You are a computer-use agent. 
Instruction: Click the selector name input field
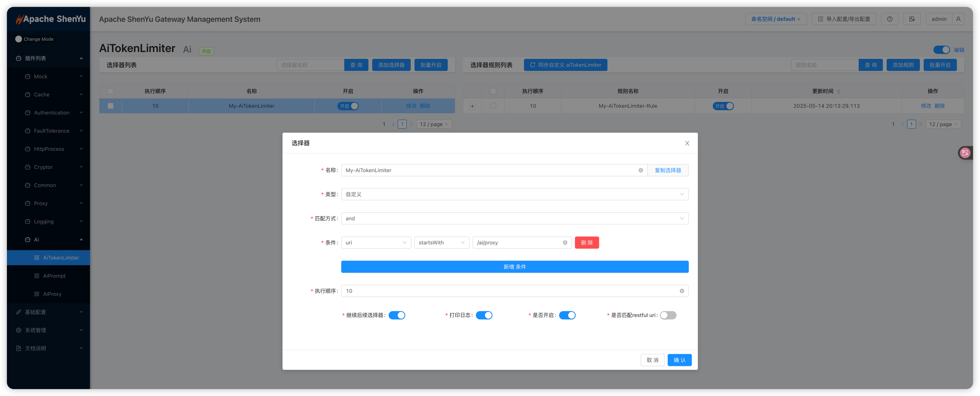coord(489,170)
